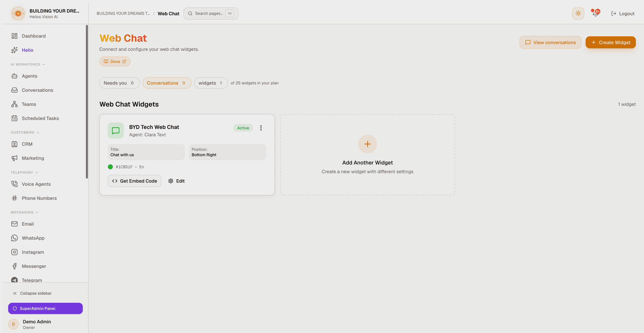Screen dimensions: 644x333
Task: Open the notifications bell icon
Action: (x=595, y=13)
